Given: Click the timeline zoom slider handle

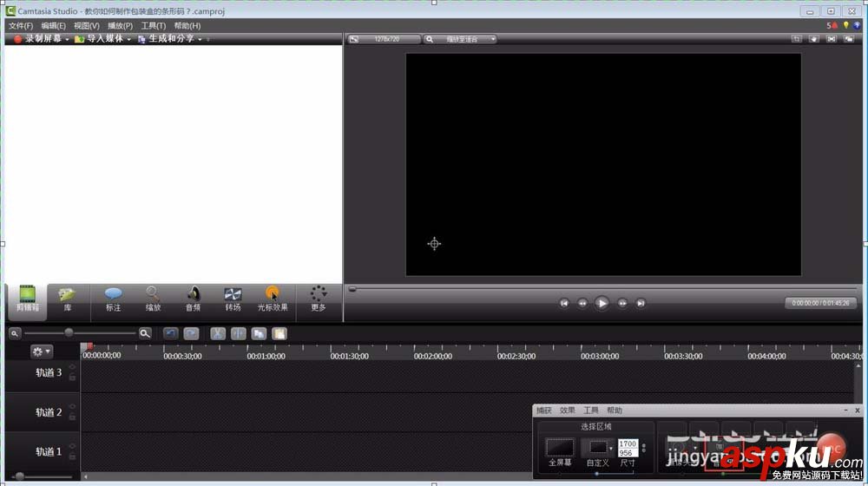Looking at the screenshot, I should click(69, 332).
